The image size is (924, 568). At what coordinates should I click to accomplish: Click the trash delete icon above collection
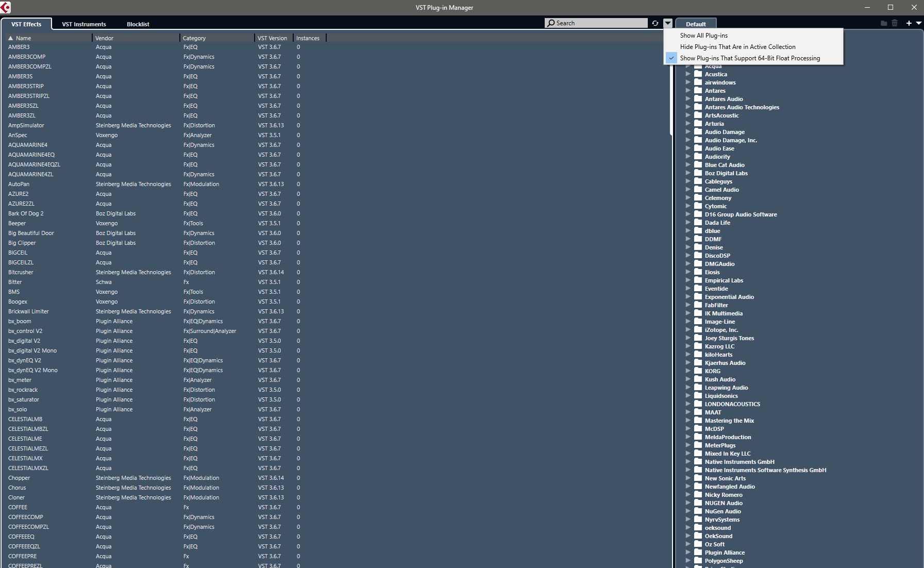[895, 23]
